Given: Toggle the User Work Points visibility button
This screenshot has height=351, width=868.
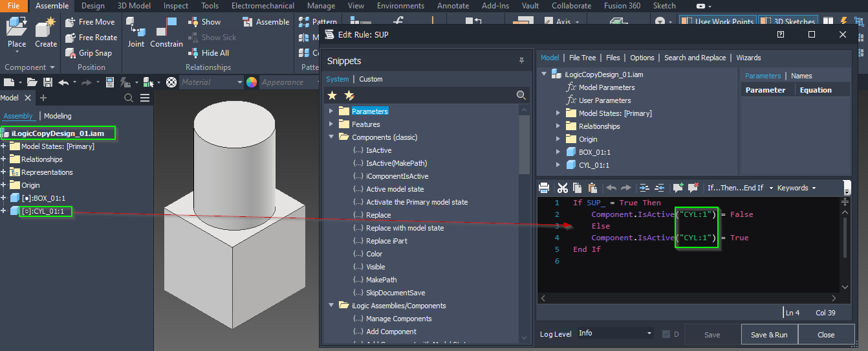Looking at the screenshot, I should [718, 21].
